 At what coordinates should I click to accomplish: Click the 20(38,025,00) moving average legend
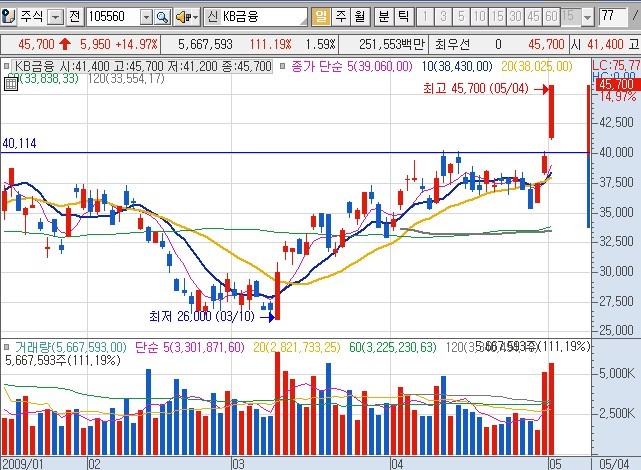click(x=537, y=66)
